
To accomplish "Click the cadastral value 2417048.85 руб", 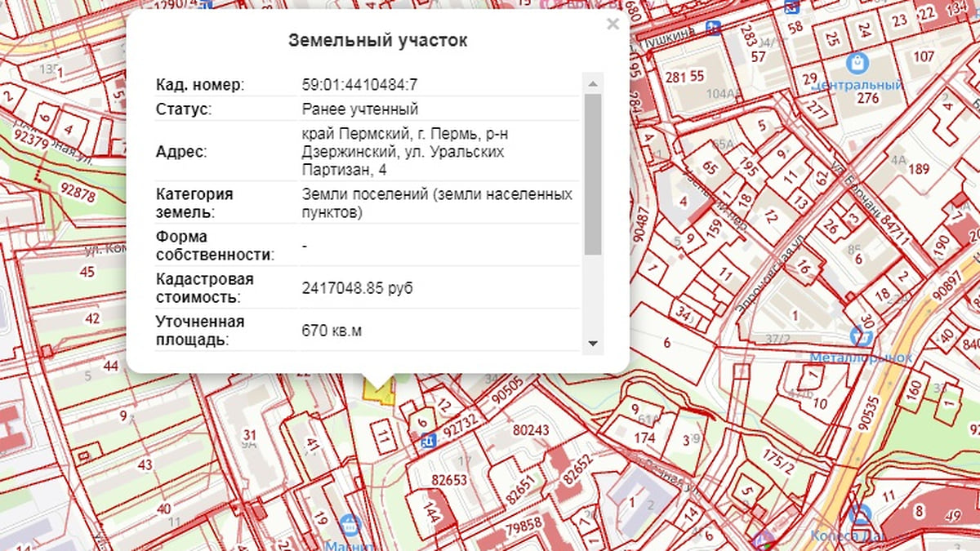I will (x=357, y=288).
